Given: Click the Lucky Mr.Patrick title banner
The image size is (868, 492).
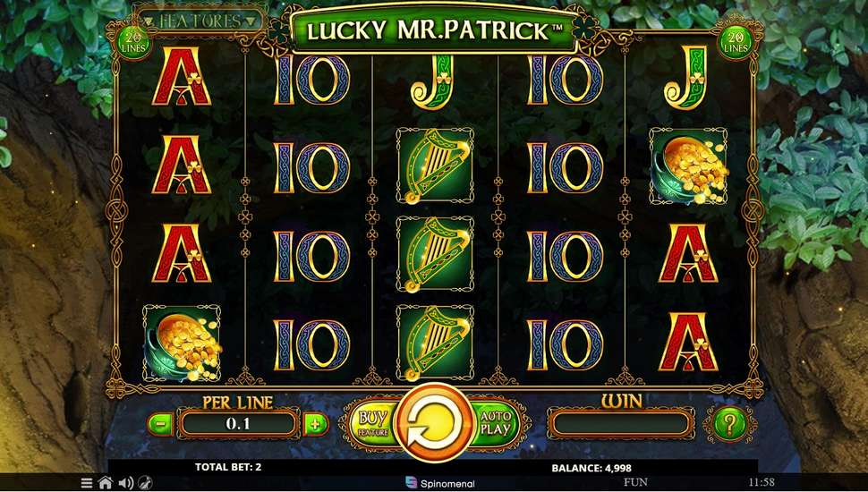Looking at the screenshot, I should 435,30.
